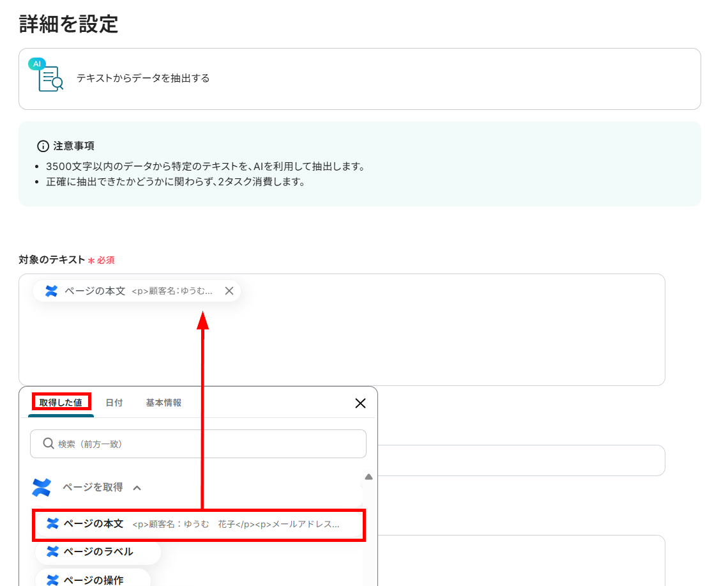Click the Confluence icon on ページの操作

52,580
